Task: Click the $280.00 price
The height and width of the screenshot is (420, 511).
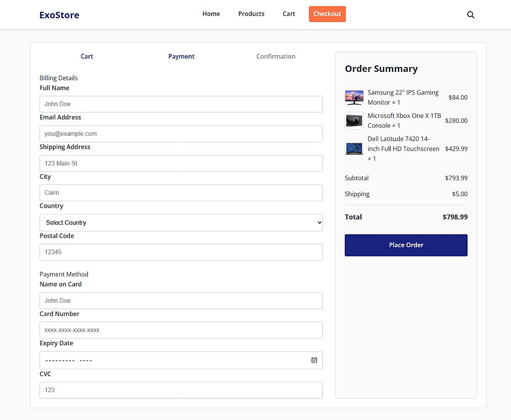Action: tap(456, 121)
